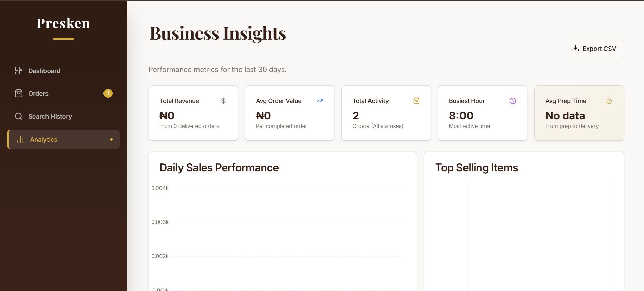Viewport: 644px width, 291px height.
Task: Go to the Orders page
Action: 38,93
